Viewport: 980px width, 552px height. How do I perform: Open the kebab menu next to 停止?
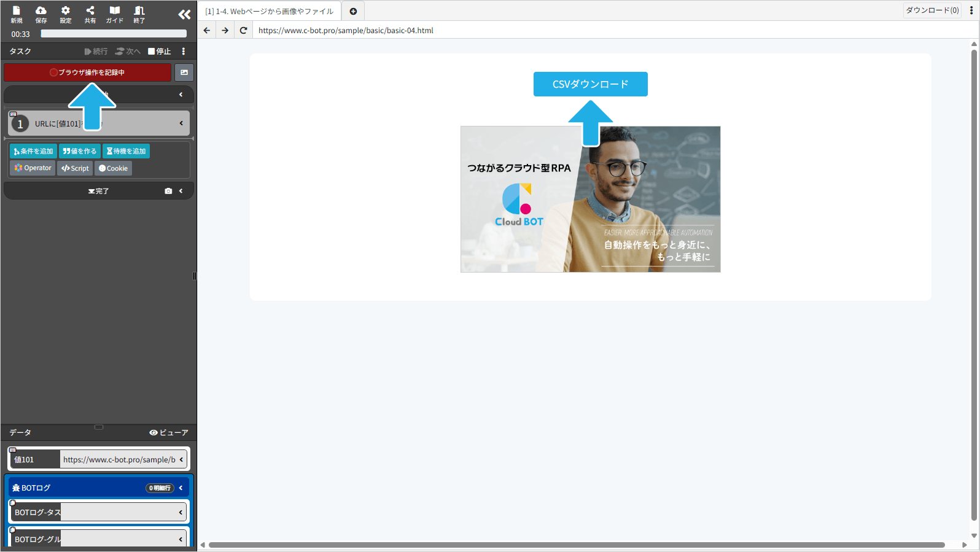pos(183,52)
